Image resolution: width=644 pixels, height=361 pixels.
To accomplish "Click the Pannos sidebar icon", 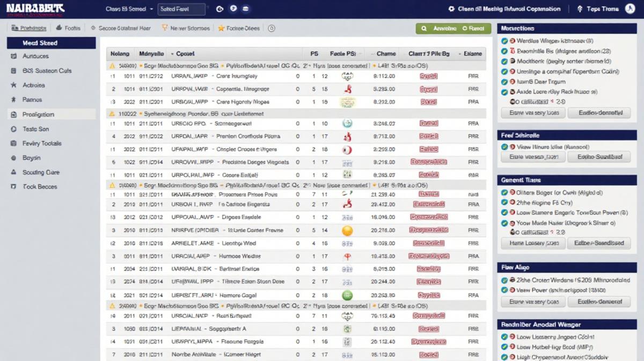I will pyautogui.click(x=13, y=99).
